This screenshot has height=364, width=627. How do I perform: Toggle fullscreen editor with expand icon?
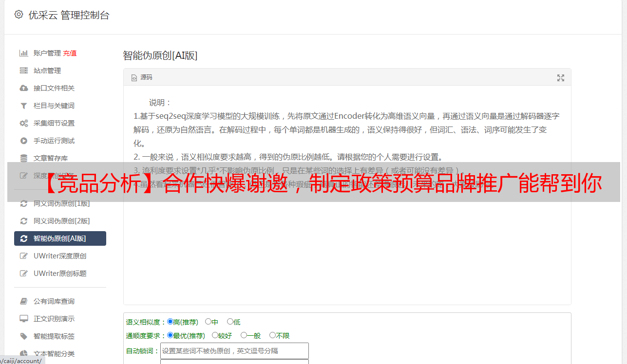click(561, 77)
